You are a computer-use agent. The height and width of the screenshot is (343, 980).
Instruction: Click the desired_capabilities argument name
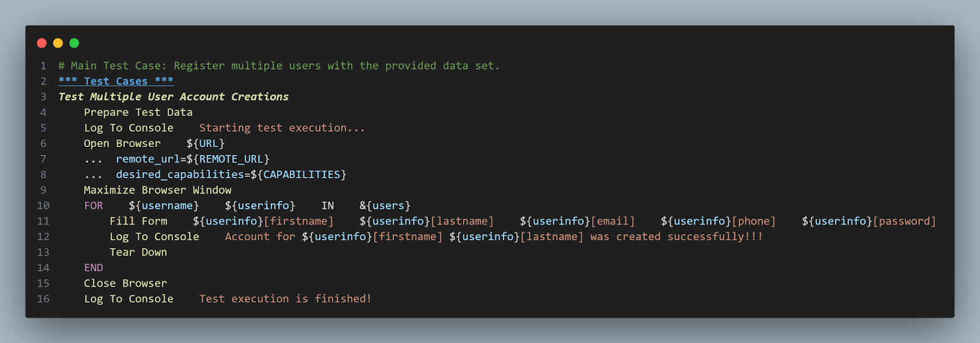pyautogui.click(x=179, y=175)
